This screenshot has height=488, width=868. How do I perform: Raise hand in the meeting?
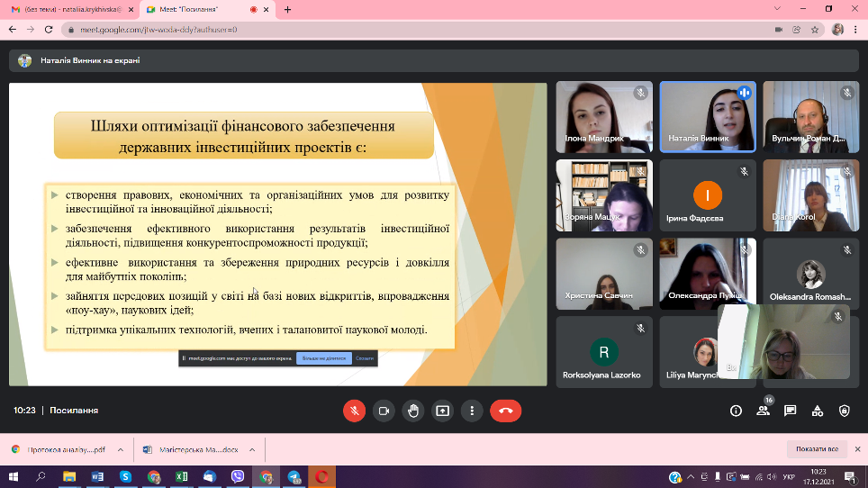pyautogui.click(x=413, y=411)
